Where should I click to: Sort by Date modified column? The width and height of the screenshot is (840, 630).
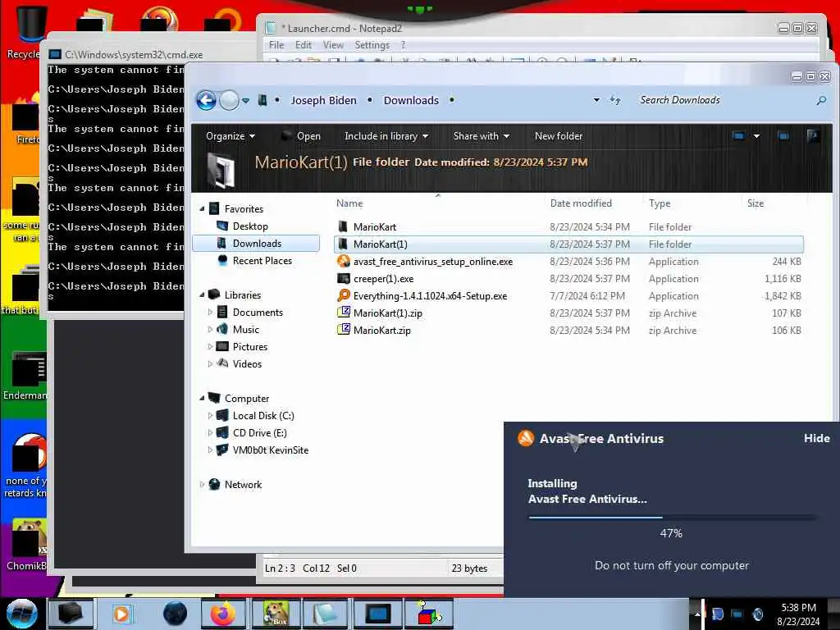(x=581, y=203)
